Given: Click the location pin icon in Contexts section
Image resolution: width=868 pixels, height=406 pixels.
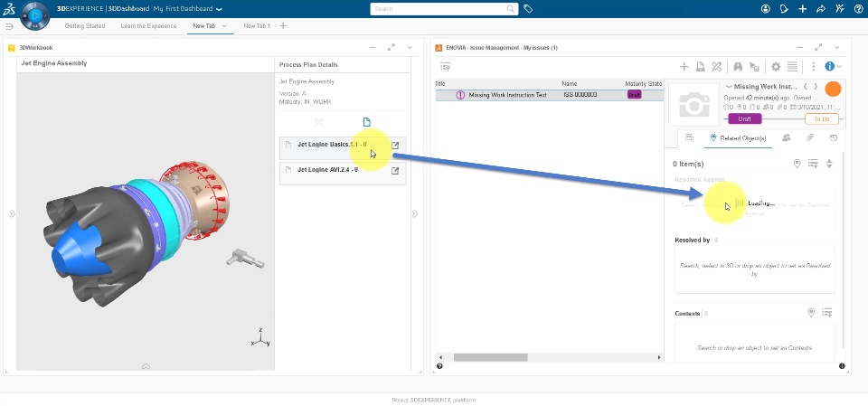Looking at the screenshot, I should pos(811,312).
